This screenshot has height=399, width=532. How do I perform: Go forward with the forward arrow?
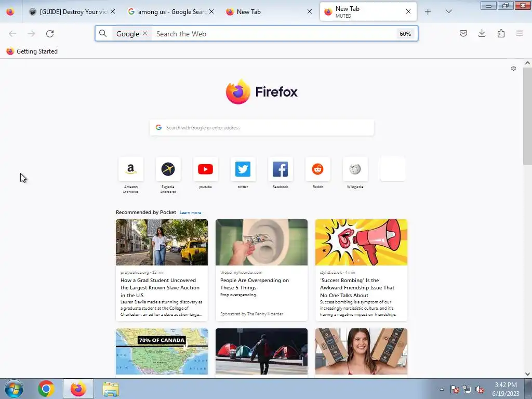click(31, 34)
